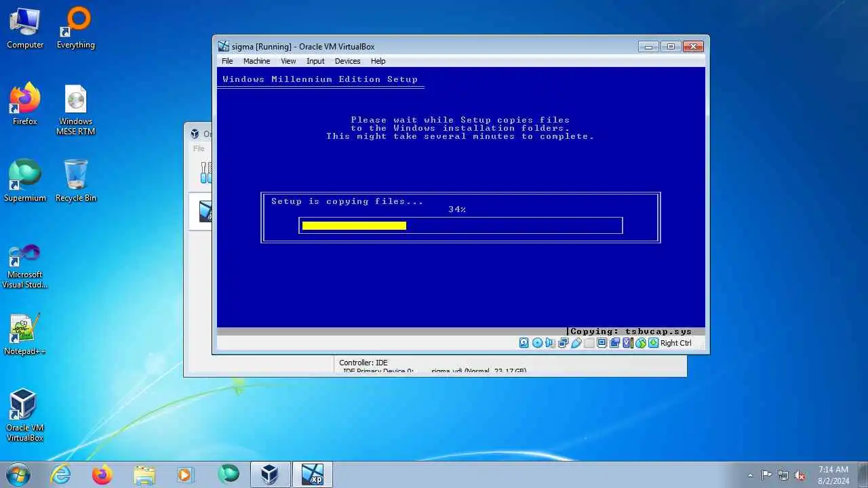The width and height of the screenshot is (868, 488).
Task: Open the audio indicator in VM status bar
Action: click(x=550, y=343)
